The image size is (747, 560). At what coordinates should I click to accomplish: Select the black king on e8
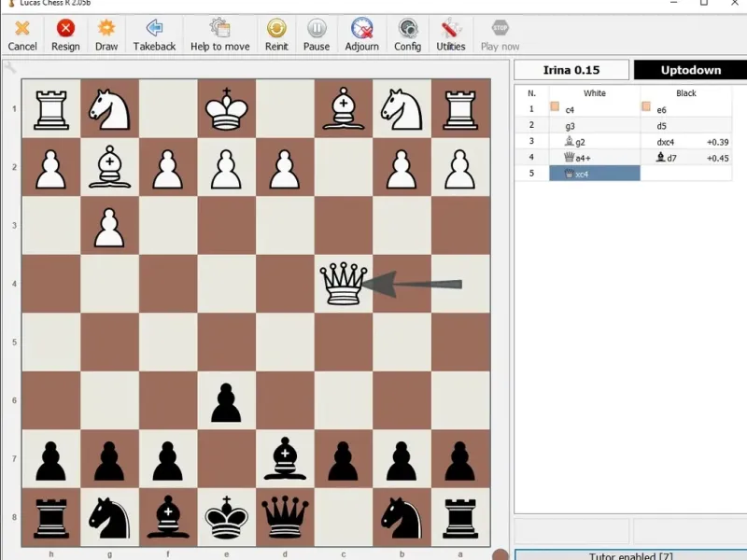click(x=226, y=517)
